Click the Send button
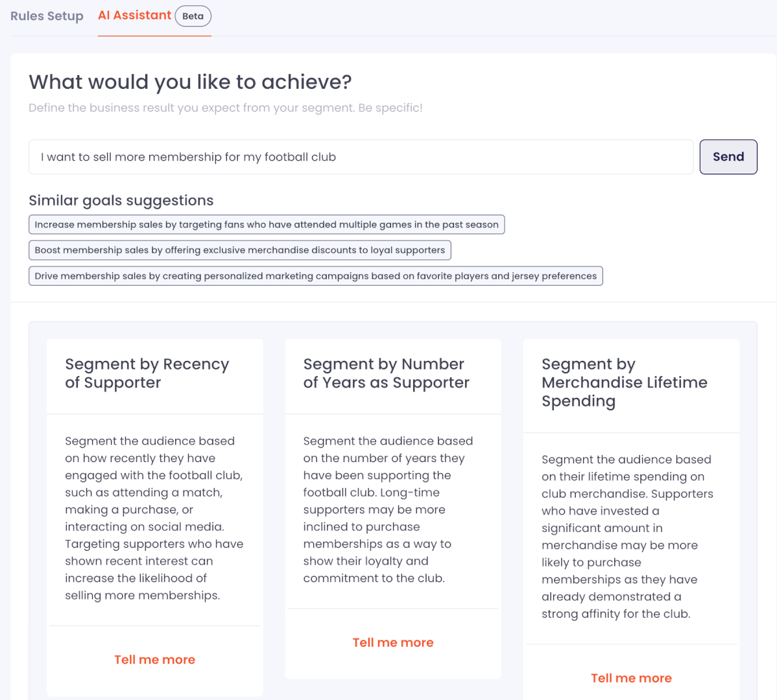777x700 pixels. tap(728, 157)
